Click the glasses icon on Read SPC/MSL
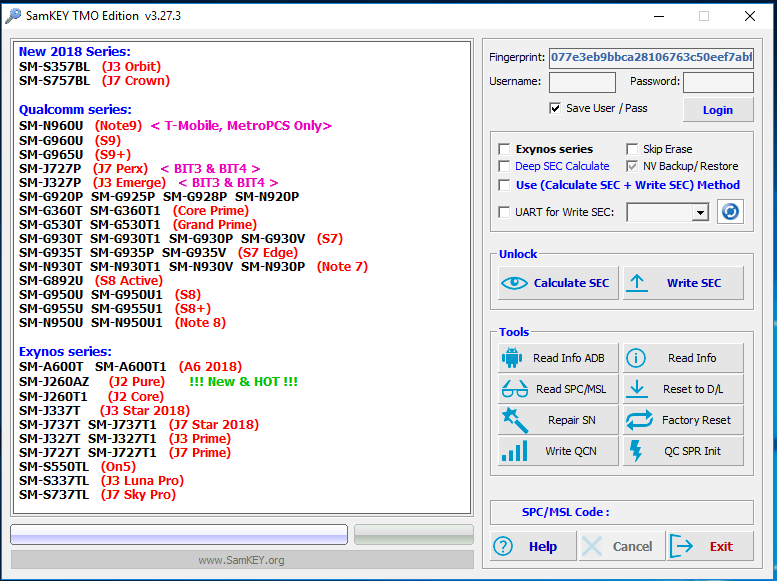This screenshot has height=581, width=777. coord(514,389)
